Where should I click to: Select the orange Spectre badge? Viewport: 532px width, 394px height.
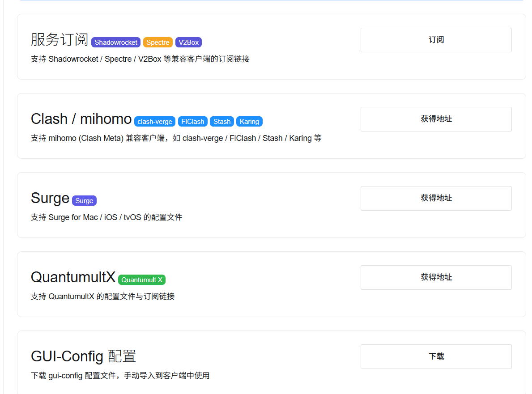pos(158,42)
